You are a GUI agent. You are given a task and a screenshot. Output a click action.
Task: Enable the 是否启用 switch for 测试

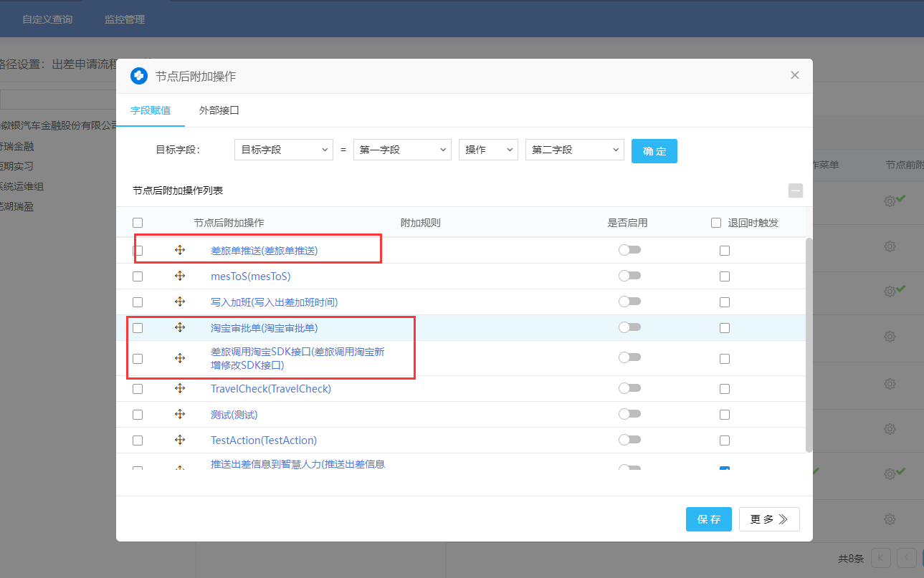(629, 414)
